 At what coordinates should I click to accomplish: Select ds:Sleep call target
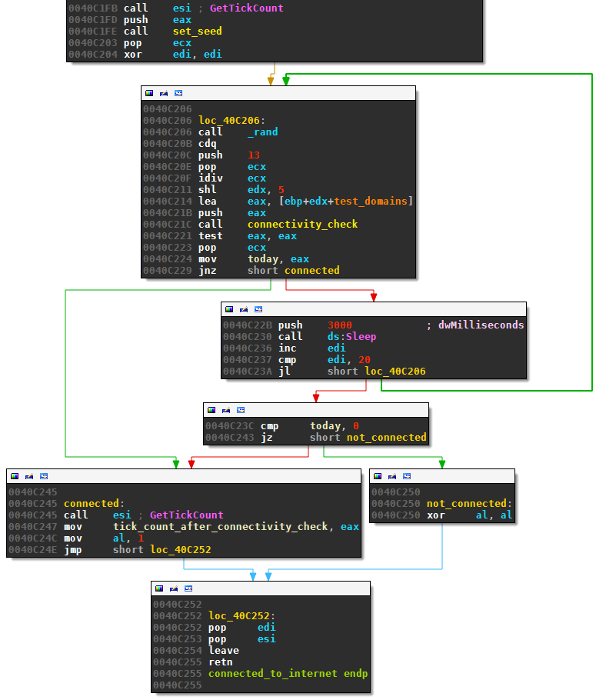[x=351, y=337]
